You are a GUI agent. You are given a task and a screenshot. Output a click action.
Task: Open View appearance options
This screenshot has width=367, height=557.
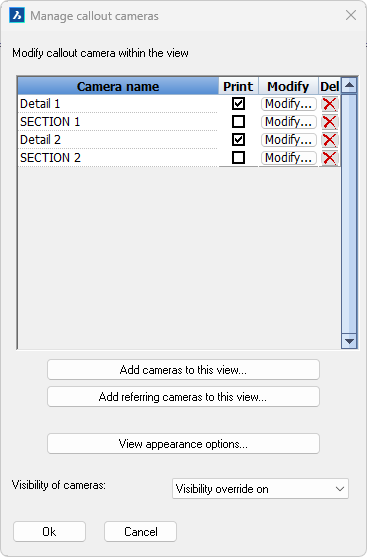point(183,444)
